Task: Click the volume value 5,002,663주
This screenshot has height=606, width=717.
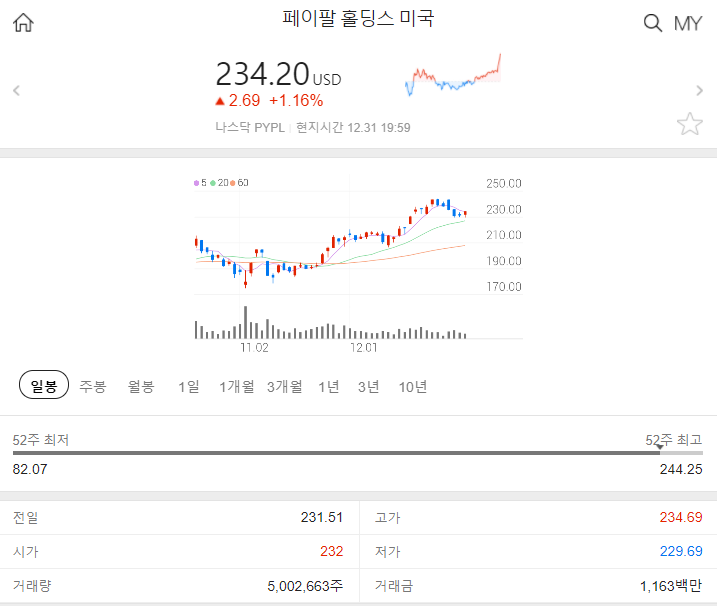Action: click(x=305, y=586)
